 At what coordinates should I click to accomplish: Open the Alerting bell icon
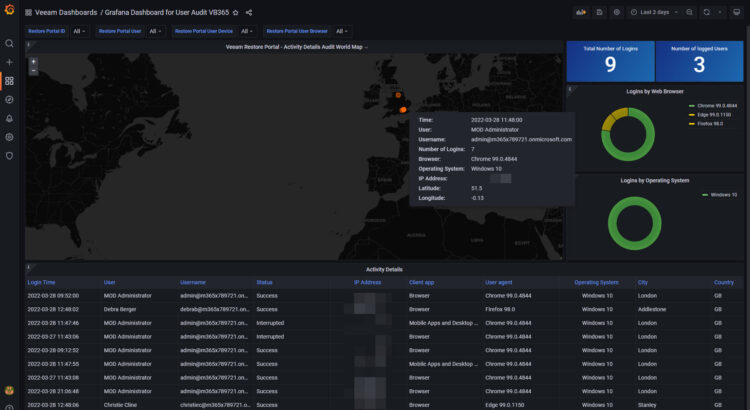(9, 118)
